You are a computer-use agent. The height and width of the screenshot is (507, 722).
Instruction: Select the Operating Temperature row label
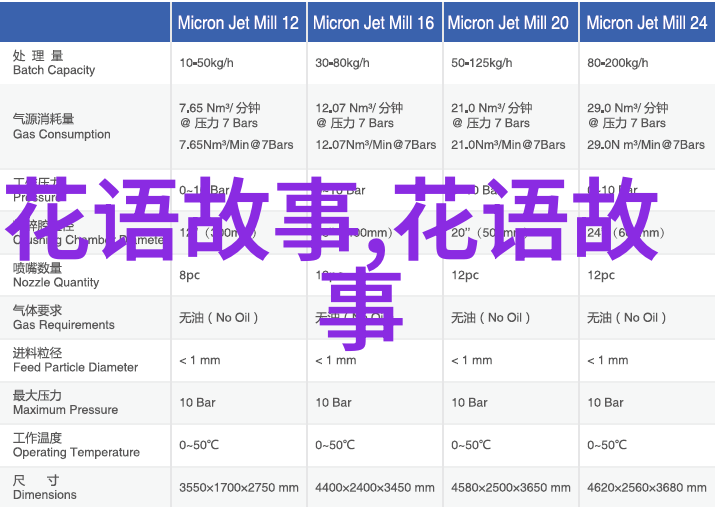76,445
